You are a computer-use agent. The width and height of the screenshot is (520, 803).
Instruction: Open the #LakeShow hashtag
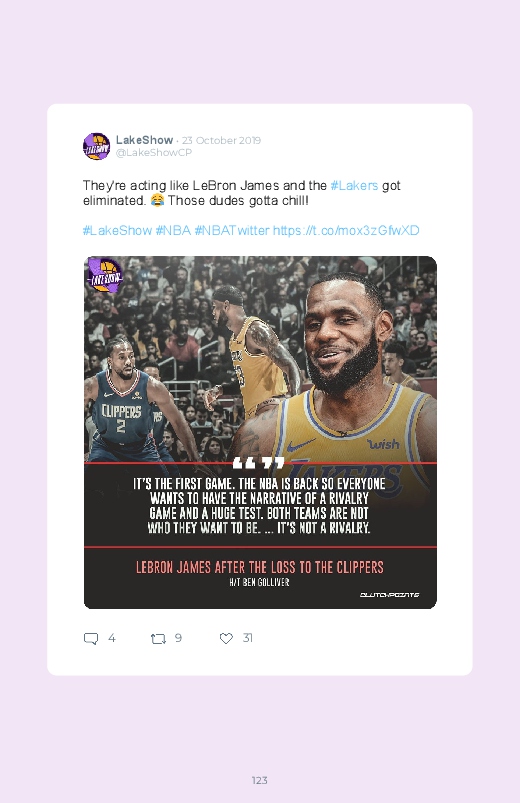pos(117,230)
